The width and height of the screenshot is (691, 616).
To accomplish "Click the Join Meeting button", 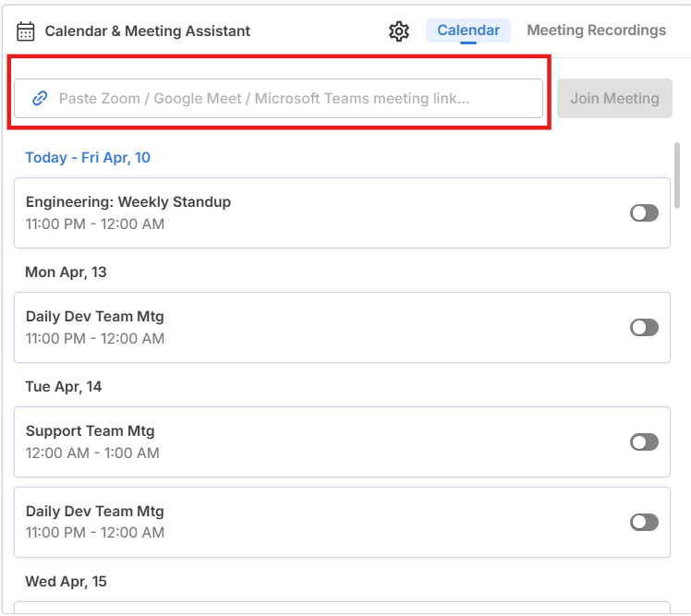I will point(614,98).
